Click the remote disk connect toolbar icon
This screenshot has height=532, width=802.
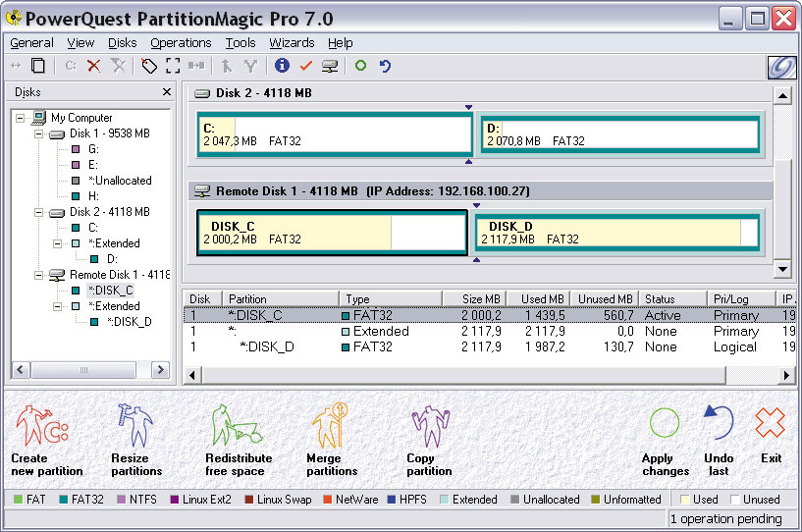pos(330,66)
